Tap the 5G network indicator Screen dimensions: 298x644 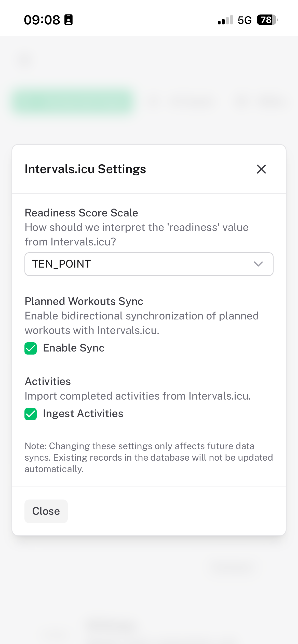point(245,20)
